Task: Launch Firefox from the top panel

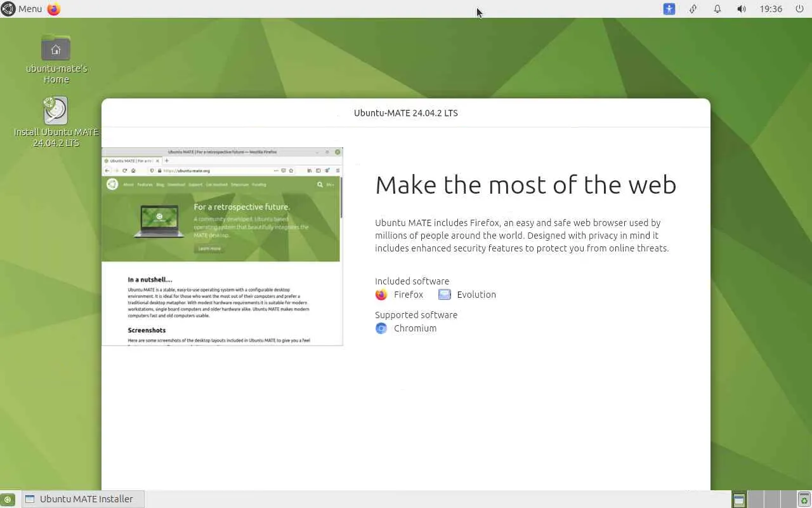Action: (54, 9)
